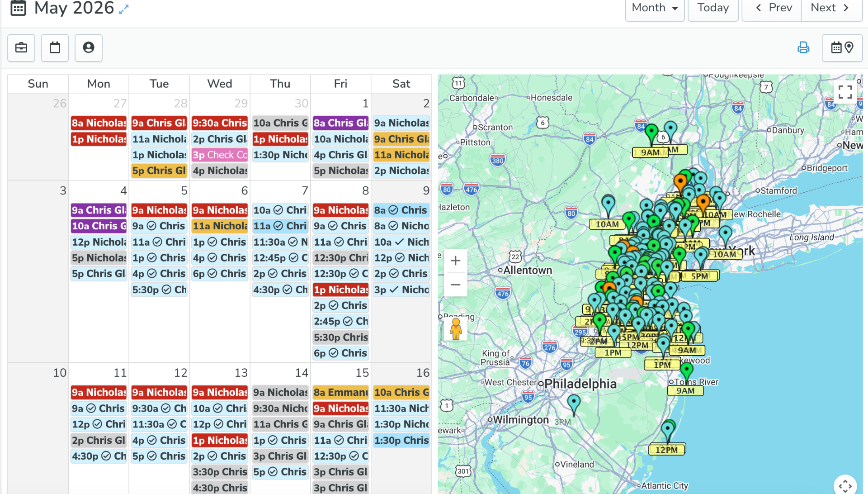
Task: Open the 6p Chris event on May 8
Action: [341, 353]
